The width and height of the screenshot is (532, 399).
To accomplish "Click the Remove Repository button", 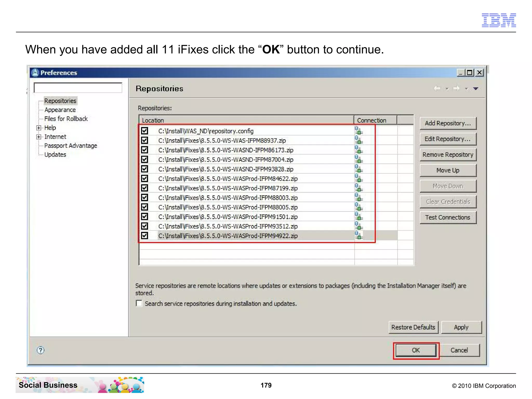I will click(448, 155).
